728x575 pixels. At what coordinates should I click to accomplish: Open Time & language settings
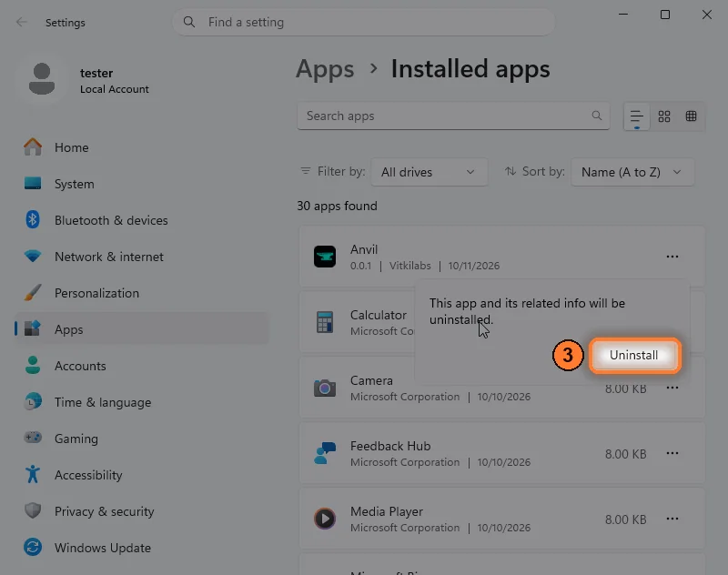(142, 402)
